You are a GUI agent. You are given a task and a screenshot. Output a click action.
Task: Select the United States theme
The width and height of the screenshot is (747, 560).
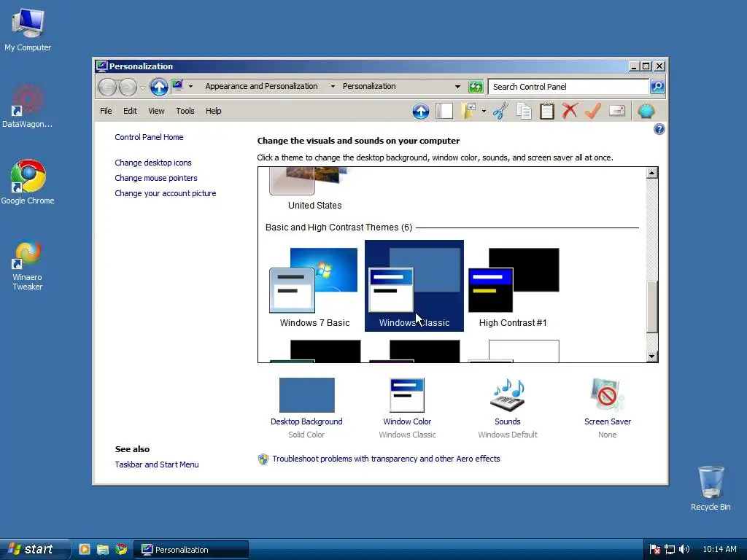pyautogui.click(x=314, y=190)
